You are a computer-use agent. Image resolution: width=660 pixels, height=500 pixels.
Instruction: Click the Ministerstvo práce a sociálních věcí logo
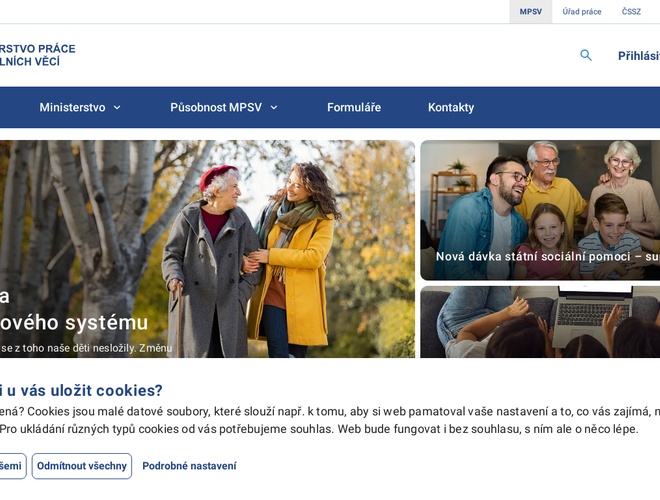tap(37, 55)
